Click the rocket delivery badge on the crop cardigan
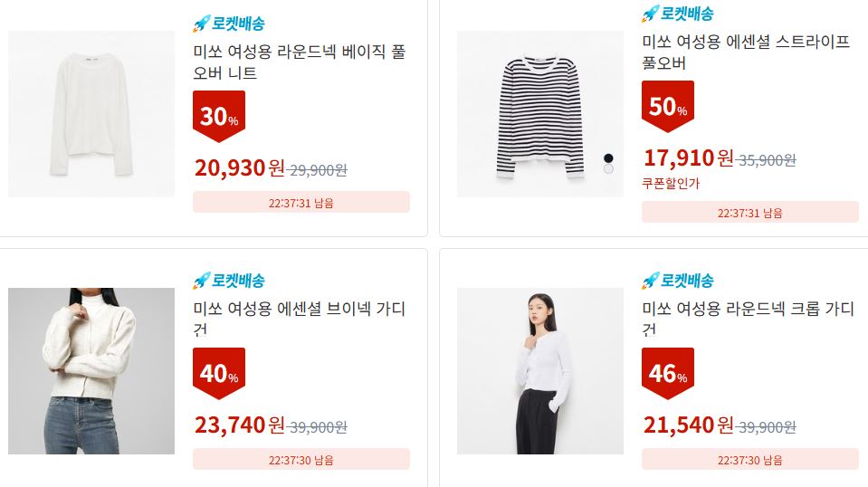 click(x=678, y=281)
